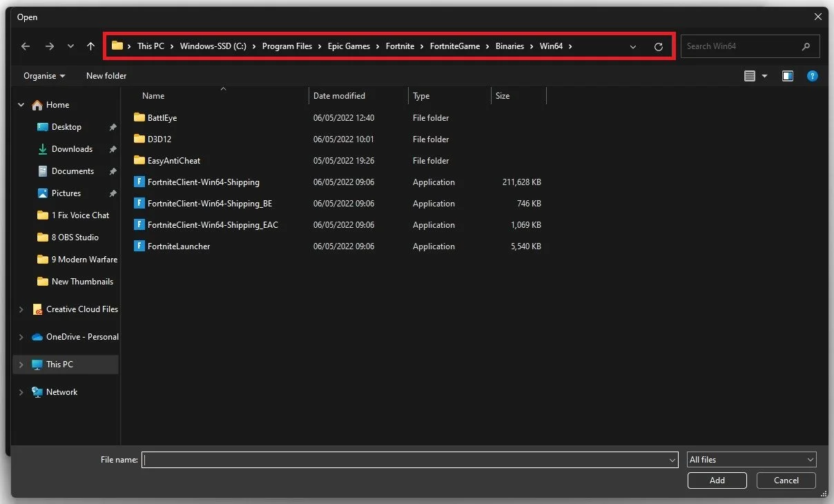Change view layout icon
Viewport: 834px width, 504px height.
pos(750,76)
